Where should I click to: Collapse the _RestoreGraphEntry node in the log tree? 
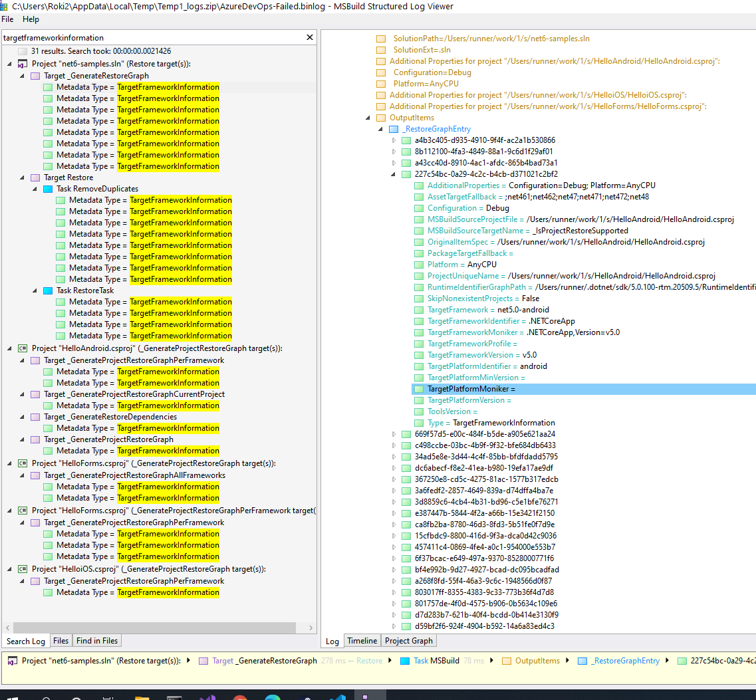coord(380,129)
